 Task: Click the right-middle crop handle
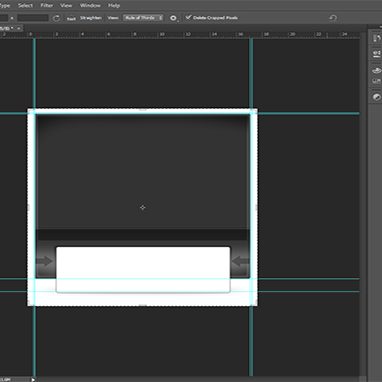pos(256,207)
